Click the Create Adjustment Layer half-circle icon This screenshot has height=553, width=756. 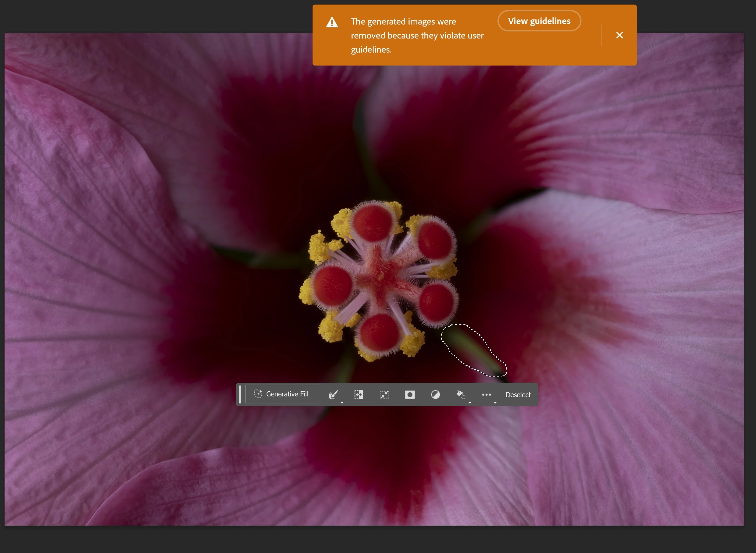(x=435, y=395)
